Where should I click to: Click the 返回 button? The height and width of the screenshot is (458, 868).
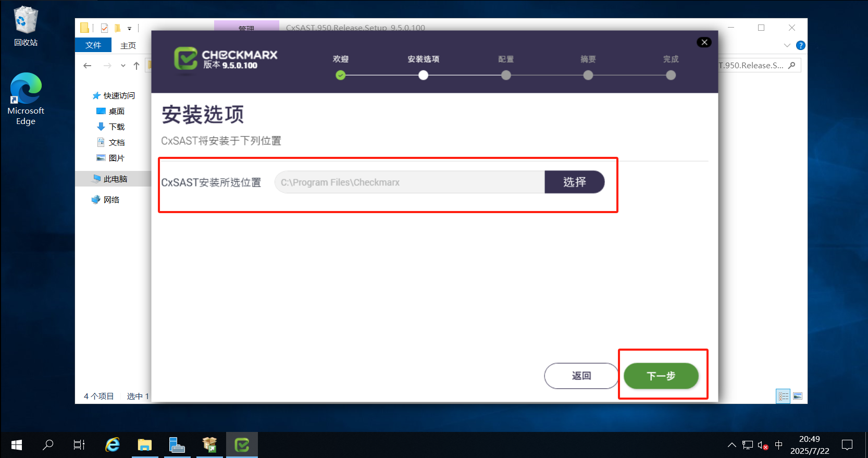(x=581, y=376)
